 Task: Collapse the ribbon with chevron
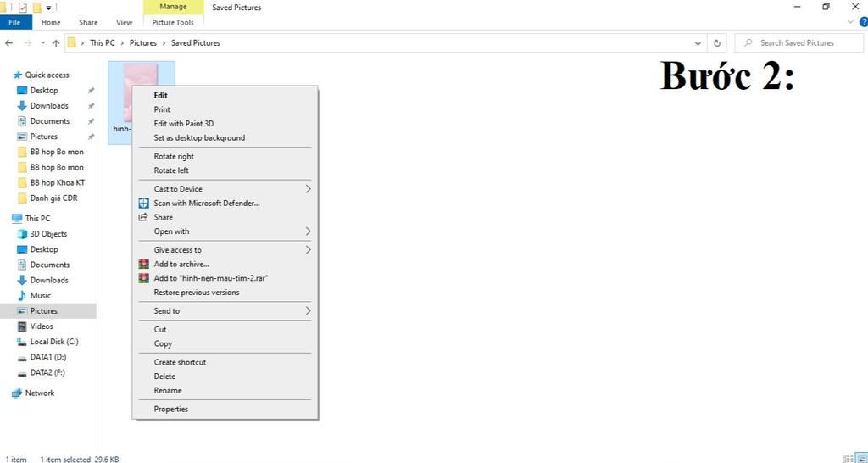pyautogui.click(x=851, y=22)
